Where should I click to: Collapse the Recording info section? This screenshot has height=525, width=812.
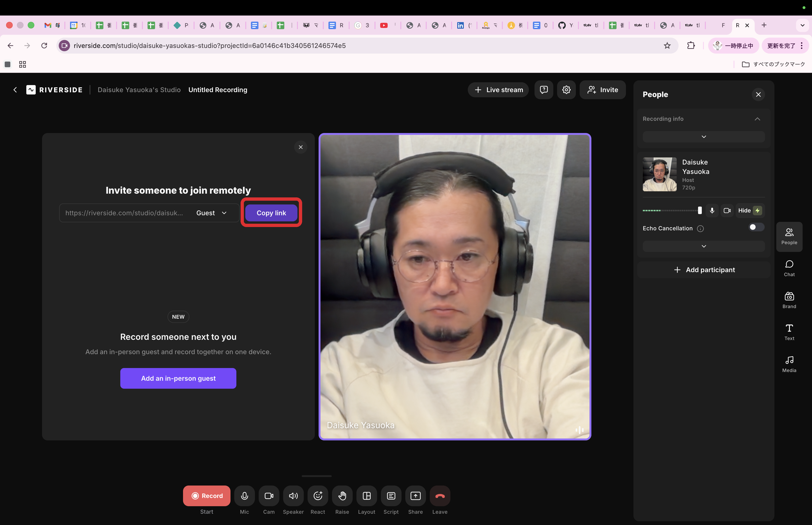757,119
